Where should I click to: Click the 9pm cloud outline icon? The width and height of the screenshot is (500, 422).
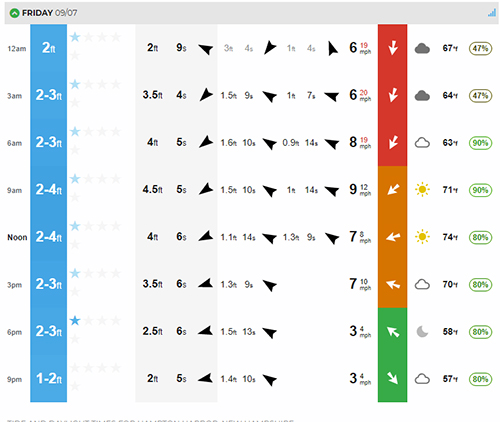click(422, 379)
